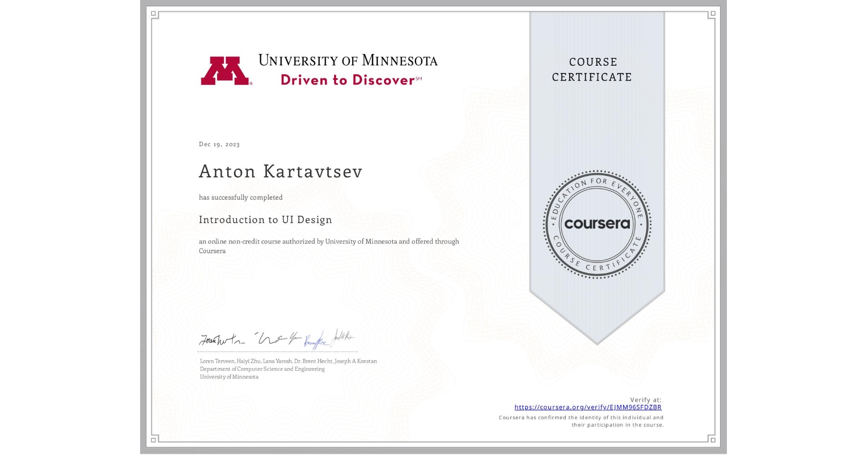Screen dimensions: 868x455
Task: Click the date Dec 19, 2023
Action: point(218,144)
